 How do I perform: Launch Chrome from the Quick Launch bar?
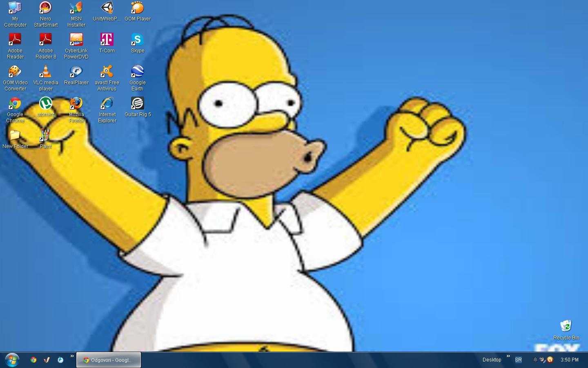click(33, 360)
